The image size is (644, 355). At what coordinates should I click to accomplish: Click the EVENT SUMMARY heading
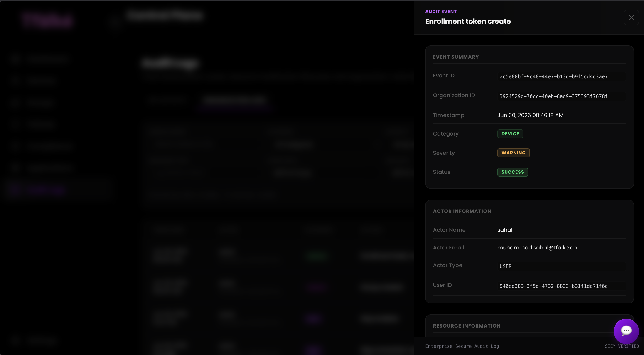456,57
